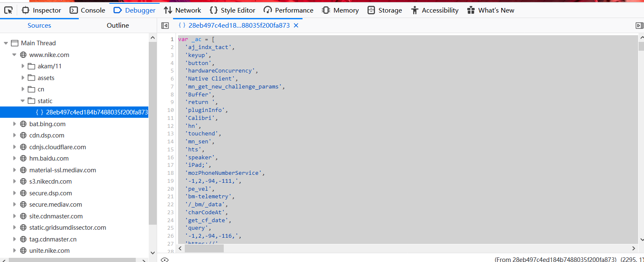Collapse the sources pane with the sidebar toggle

pos(165,25)
